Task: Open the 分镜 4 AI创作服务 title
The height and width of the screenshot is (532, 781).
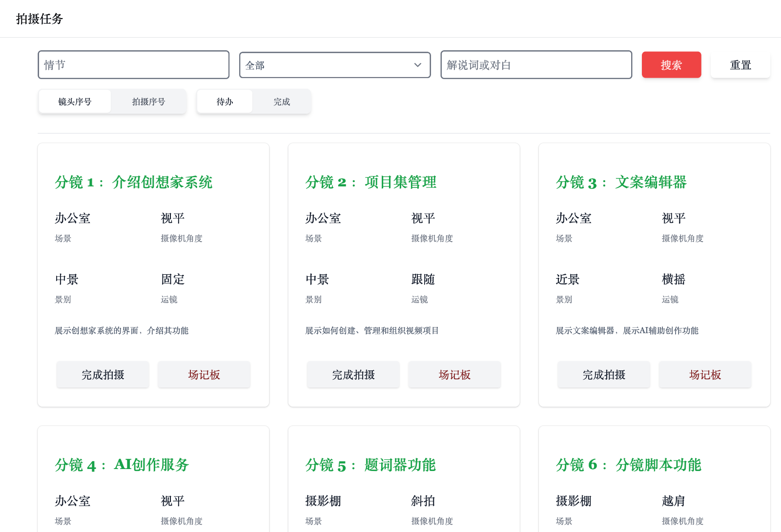Action: click(x=122, y=465)
